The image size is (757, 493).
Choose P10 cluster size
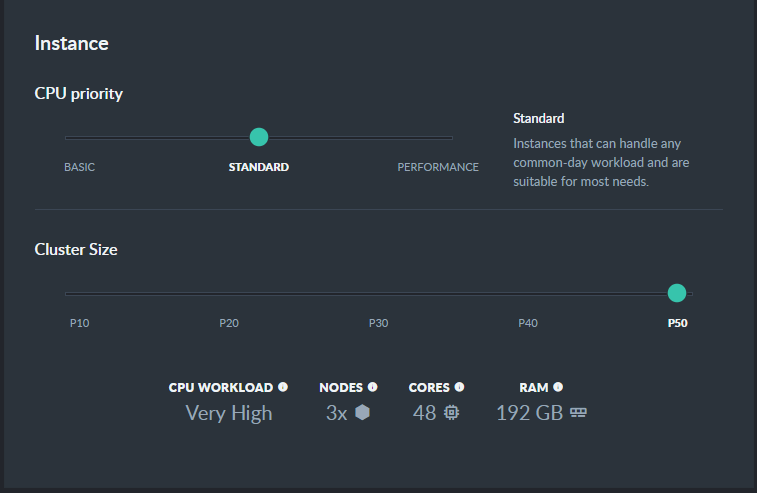coord(80,323)
